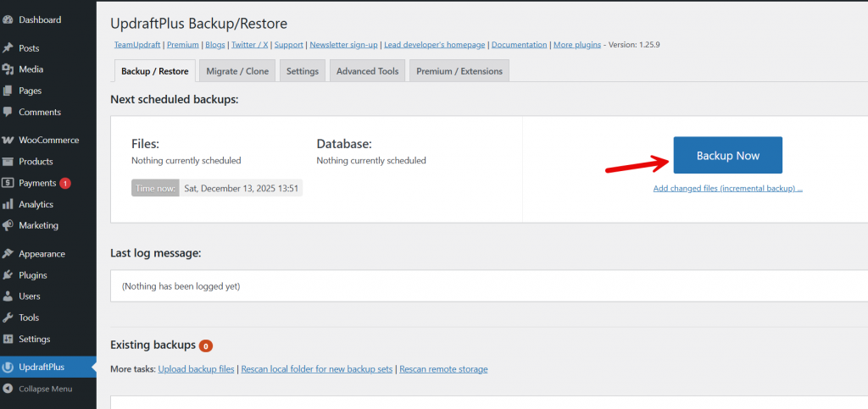Go to the Advanced Tools tab
This screenshot has width=868, height=409.
367,71
